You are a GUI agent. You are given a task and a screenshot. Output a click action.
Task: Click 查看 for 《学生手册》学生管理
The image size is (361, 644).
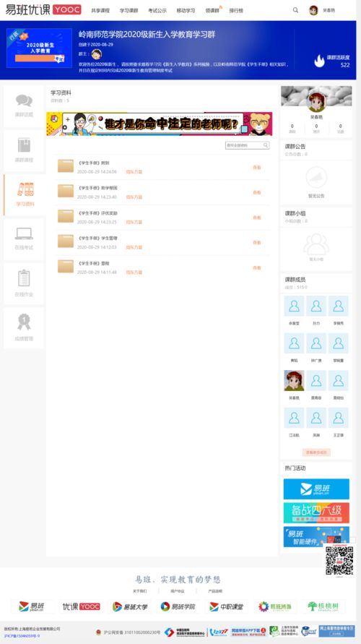point(257,243)
